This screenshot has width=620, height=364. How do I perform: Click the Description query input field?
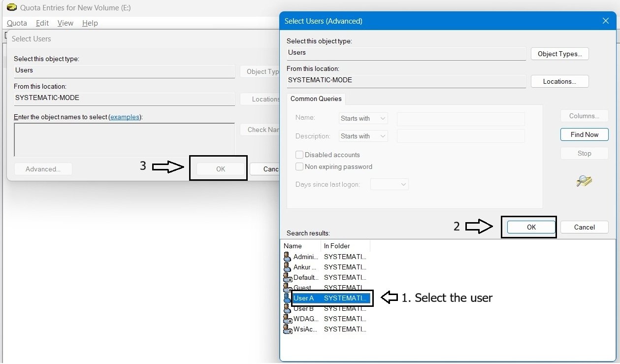(461, 136)
